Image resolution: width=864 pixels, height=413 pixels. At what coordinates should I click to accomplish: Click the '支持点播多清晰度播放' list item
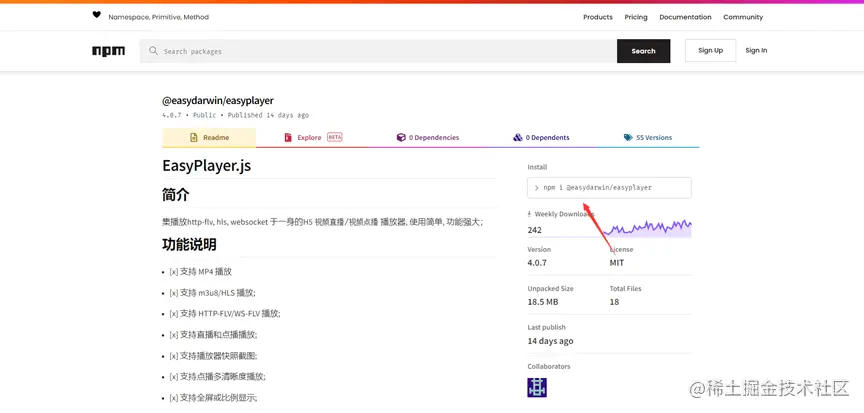coord(217,377)
